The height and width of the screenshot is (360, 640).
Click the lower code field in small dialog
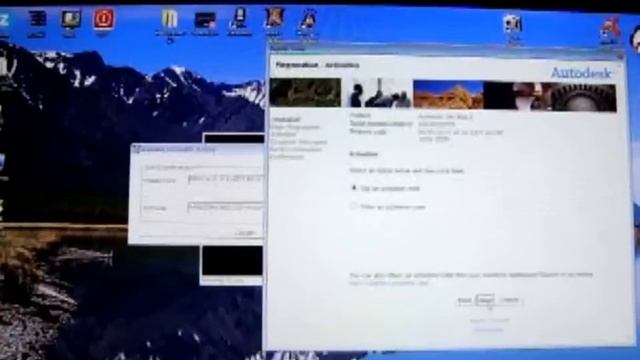click(x=226, y=207)
